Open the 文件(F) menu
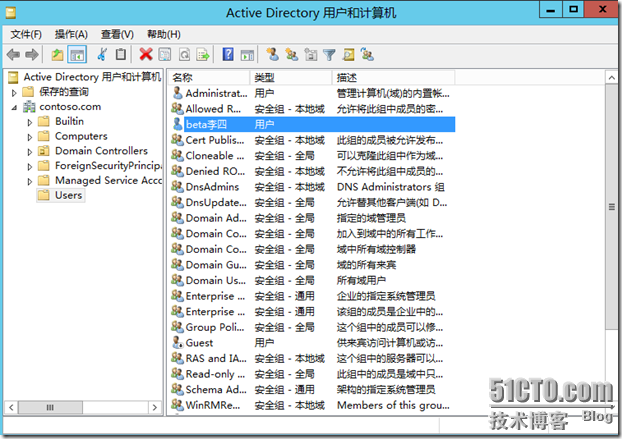The image size is (622, 439). [26, 35]
